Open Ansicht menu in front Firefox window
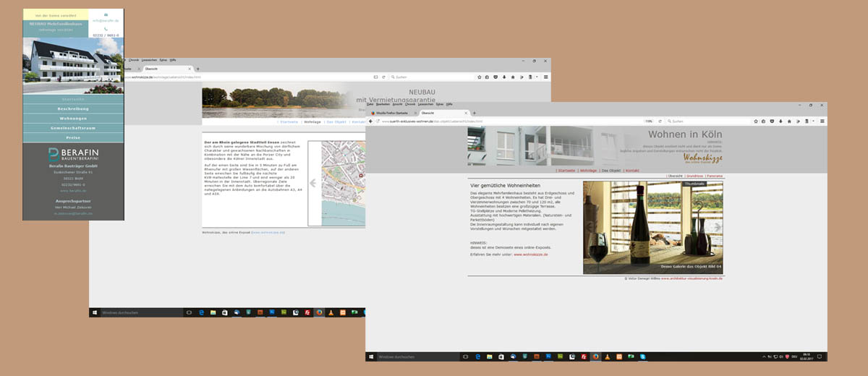The image size is (868, 376). pyautogui.click(x=397, y=104)
